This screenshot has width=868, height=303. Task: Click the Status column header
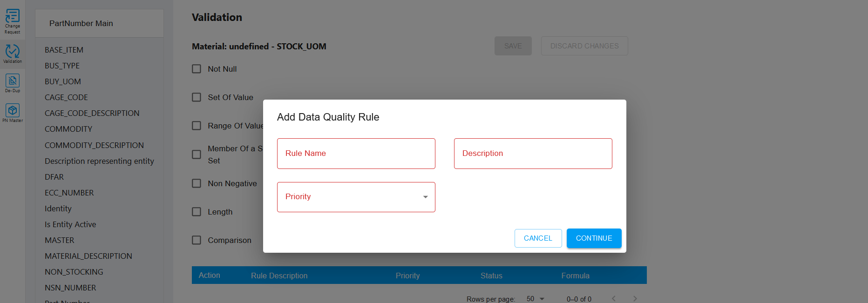tap(491, 276)
